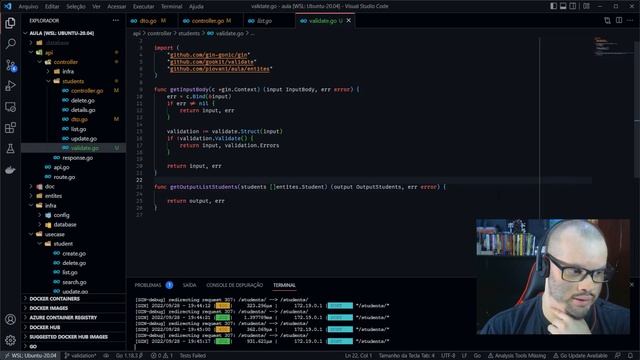
Task: Open the Arquivo menu
Action: [28, 7]
